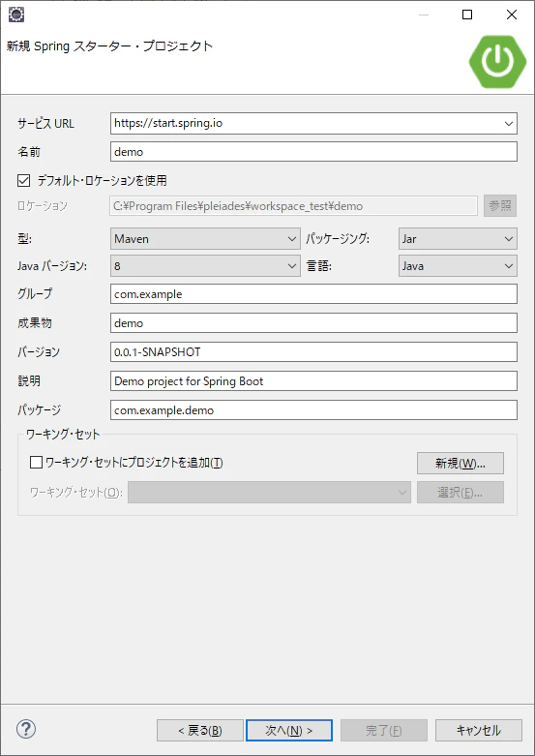Click the パッケージング: label
Screen dimensions: 535x756
[x=338, y=239]
